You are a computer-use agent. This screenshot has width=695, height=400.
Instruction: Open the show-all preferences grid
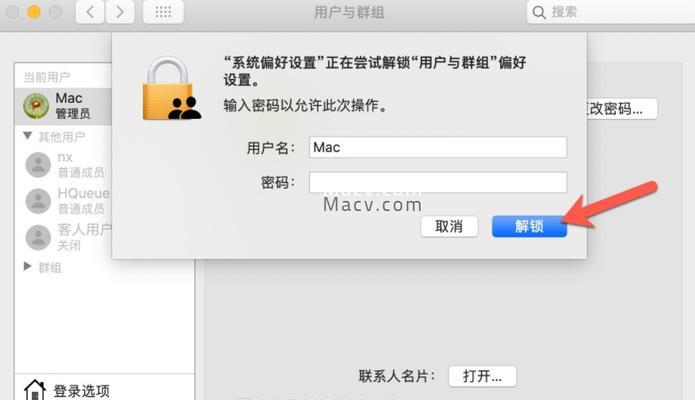pyautogui.click(x=163, y=12)
